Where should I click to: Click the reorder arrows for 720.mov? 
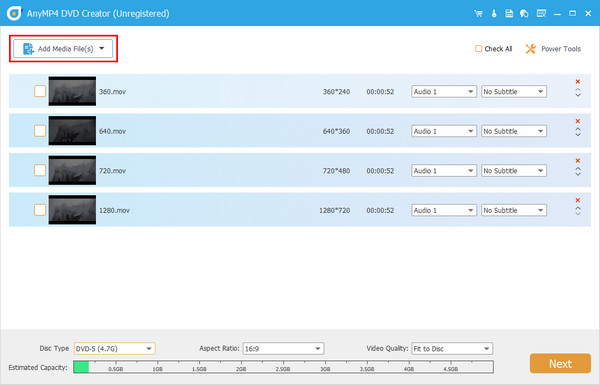point(578,171)
